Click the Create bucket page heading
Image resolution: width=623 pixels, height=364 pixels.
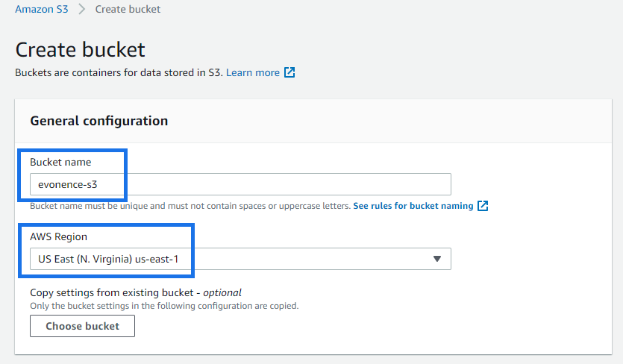point(81,50)
